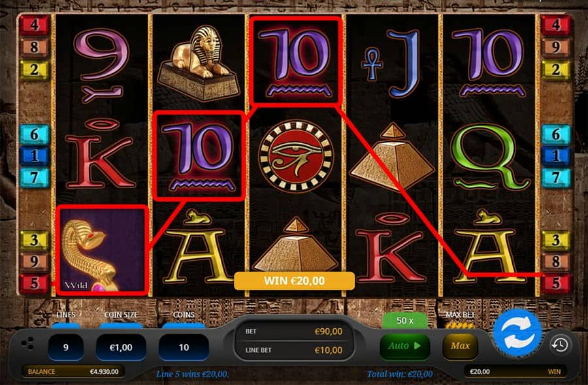Start autoplay with the Auto button
Viewport: 588px width, 385px height.
(404, 346)
